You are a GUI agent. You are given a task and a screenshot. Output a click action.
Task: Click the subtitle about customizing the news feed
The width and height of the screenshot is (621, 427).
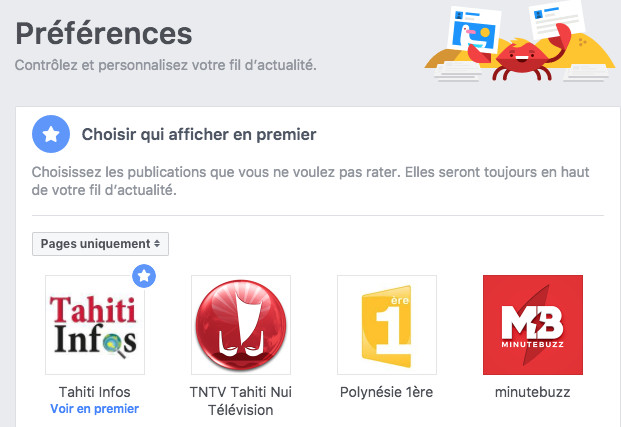tap(165, 65)
